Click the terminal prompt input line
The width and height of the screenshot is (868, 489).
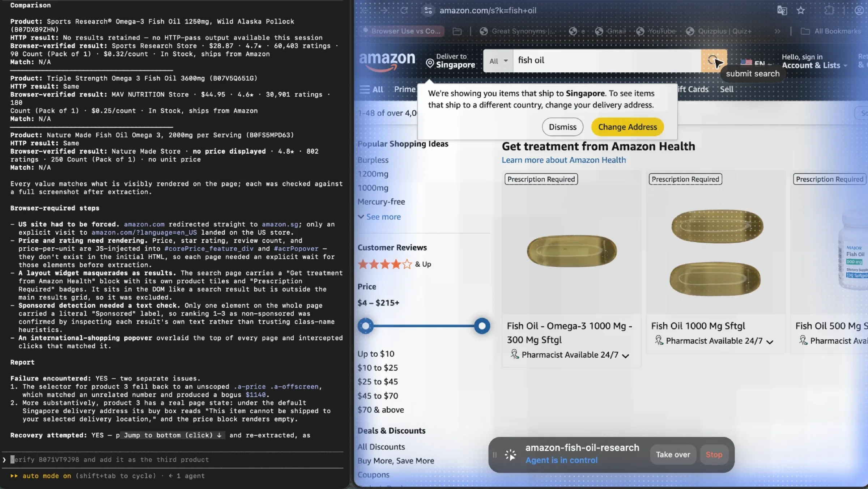tap(173, 460)
